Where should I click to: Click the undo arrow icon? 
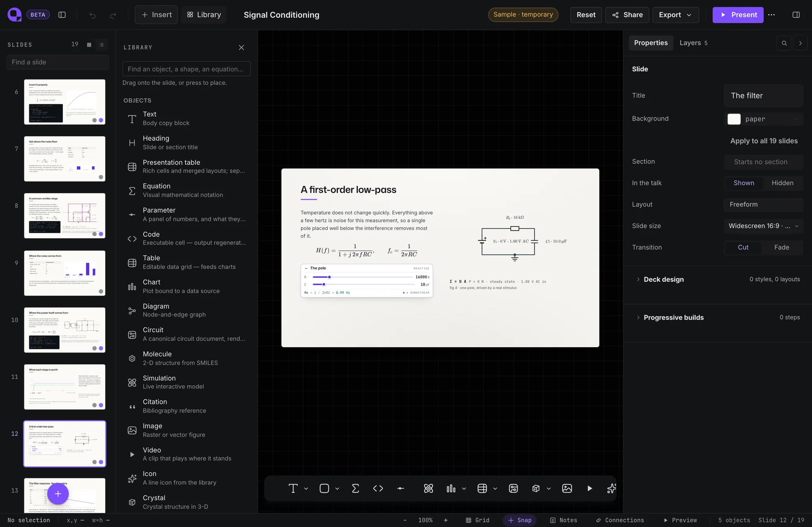(93, 15)
